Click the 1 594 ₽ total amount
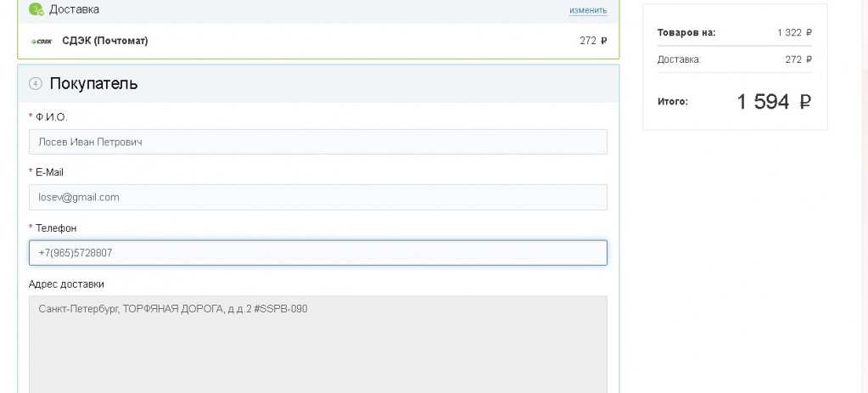The height and width of the screenshot is (393, 868). pyautogui.click(x=774, y=102)
